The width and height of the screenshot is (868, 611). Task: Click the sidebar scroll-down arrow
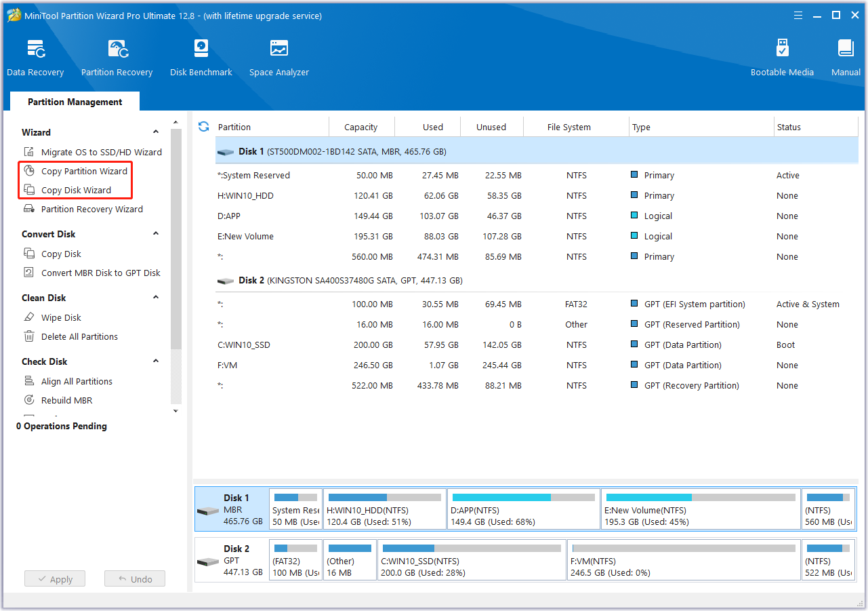(x=176, y=411)
